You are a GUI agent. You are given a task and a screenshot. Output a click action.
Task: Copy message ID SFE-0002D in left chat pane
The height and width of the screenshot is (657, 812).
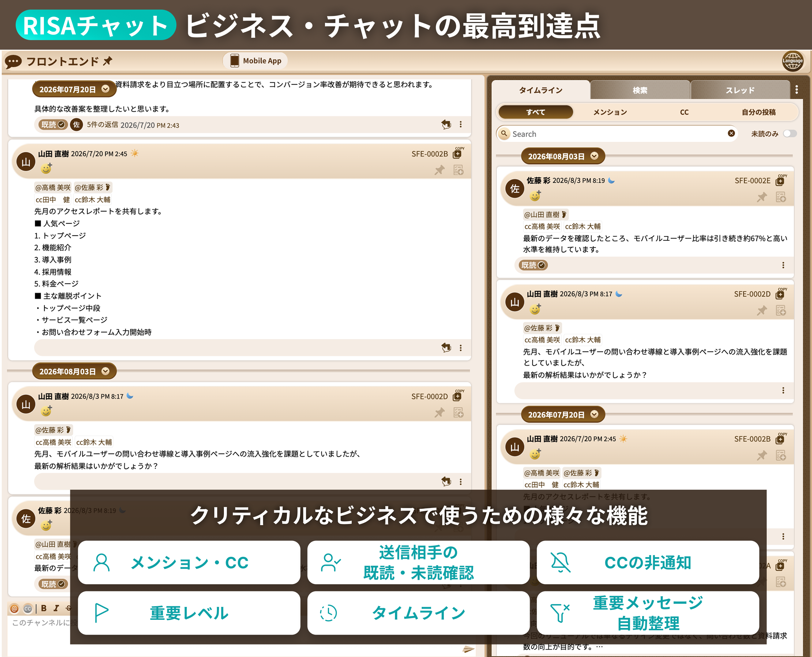click(458, 396)
